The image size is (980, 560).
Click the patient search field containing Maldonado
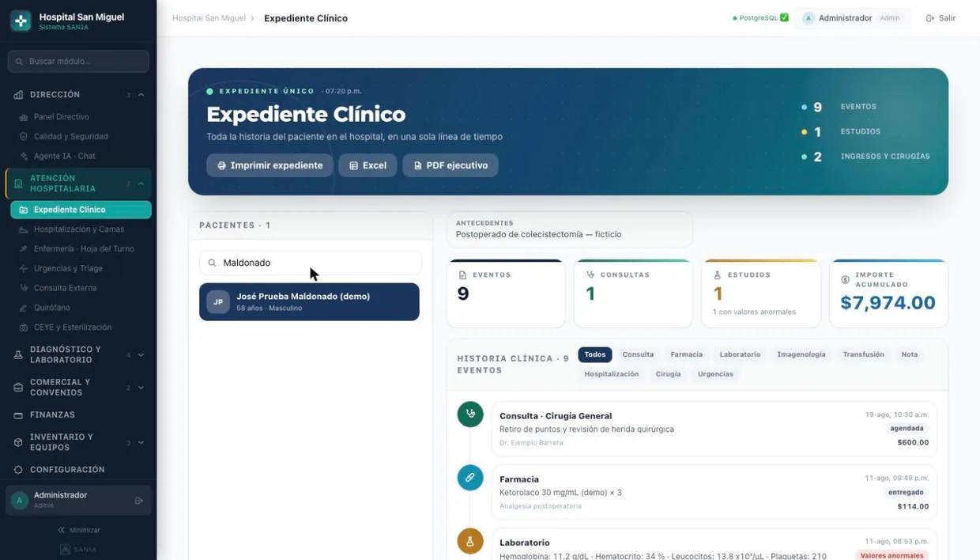click(310, 263)
